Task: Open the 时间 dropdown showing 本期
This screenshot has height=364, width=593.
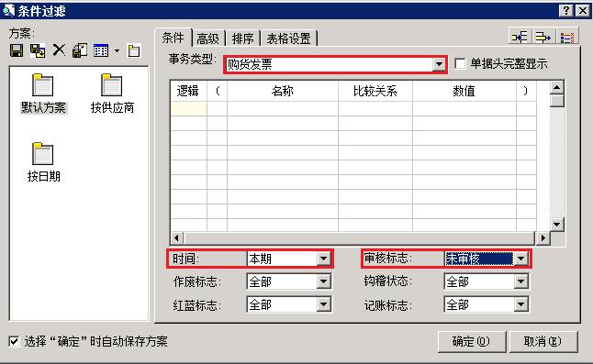Action: [324, 259]
